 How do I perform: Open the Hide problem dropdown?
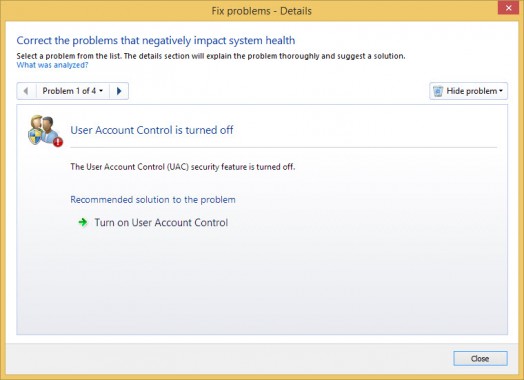pyautogui.click(x=468, y=91)
